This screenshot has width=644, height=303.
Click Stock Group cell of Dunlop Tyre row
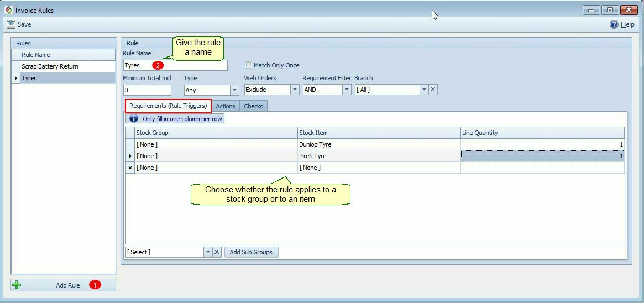pyautogui.click(x=216, y=144)
